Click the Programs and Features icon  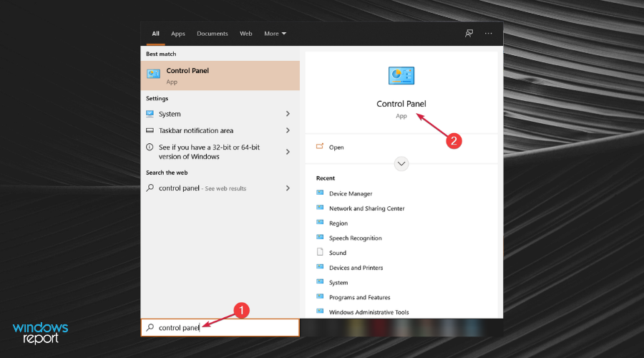point(320,296)
